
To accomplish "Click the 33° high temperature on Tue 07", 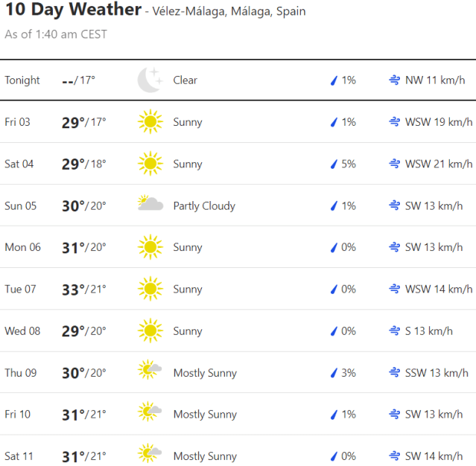I will [x=73, y=289].
